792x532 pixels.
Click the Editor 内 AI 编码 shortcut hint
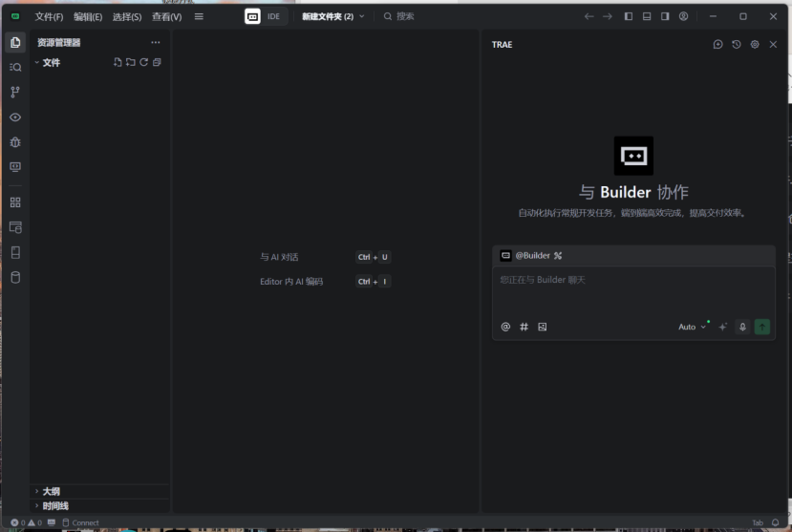(291, 282)
